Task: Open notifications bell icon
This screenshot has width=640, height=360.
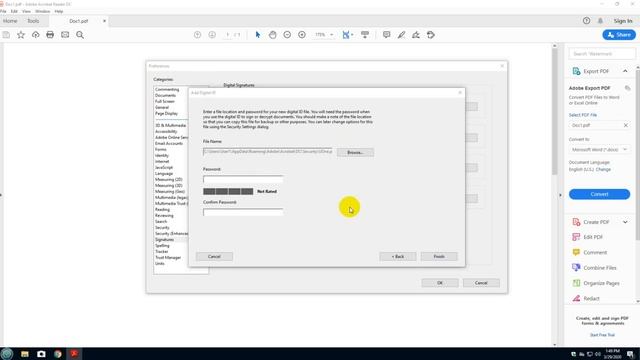Action: (x=600, y=20)
